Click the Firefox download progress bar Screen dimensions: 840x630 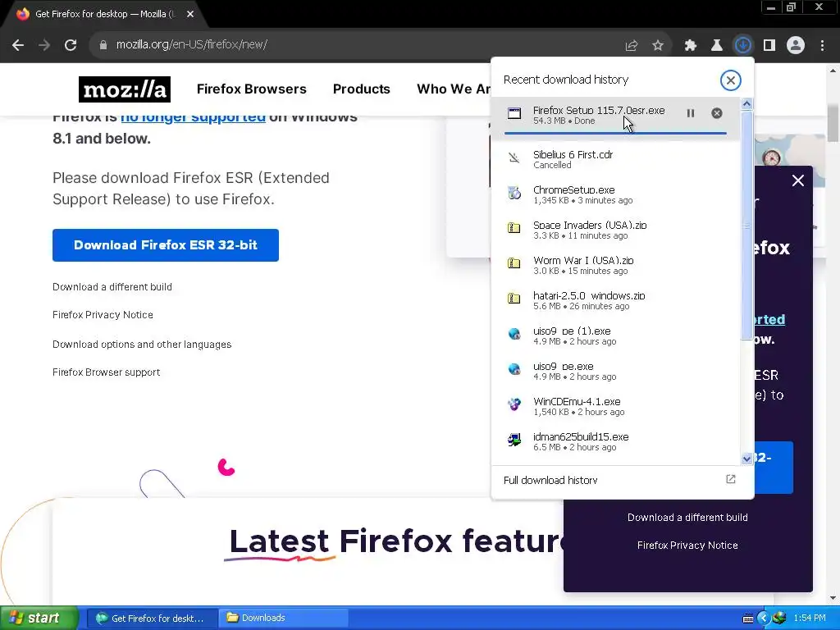pyautogui.click(x=615, y=133)
